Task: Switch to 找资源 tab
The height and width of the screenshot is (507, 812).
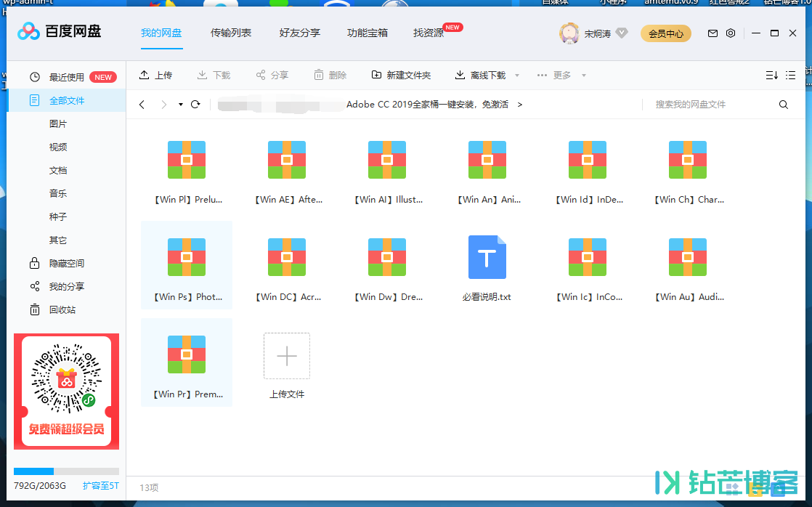Action: coord(429,33)
